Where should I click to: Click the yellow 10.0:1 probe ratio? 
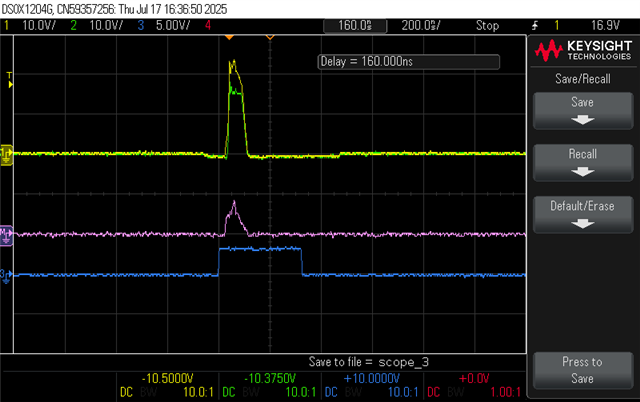point(198,392)
